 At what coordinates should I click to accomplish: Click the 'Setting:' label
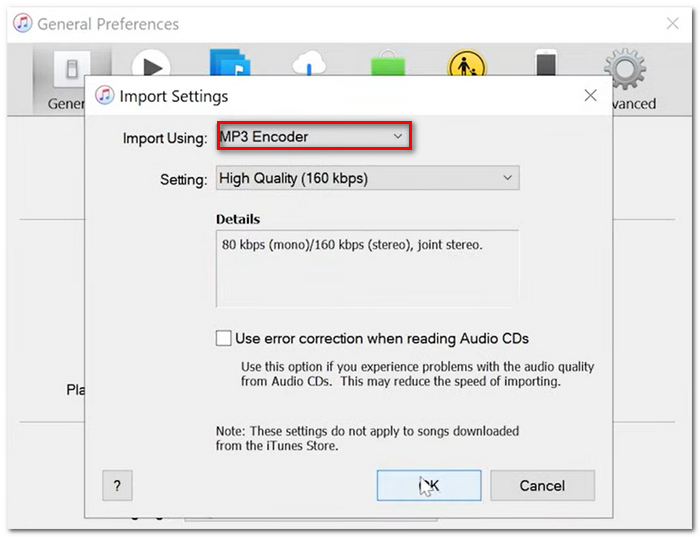(183, 179)
